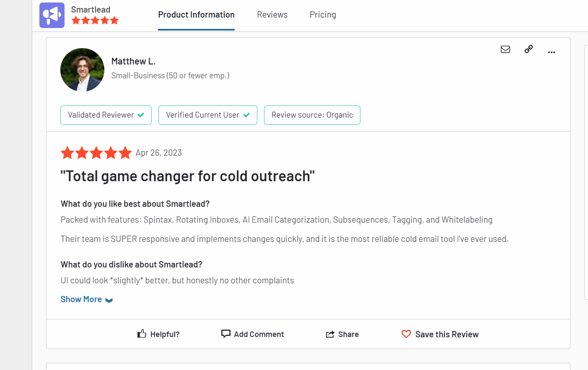588x370 pixels.
Task: Click the Verified Current User badge
Action: (208, 115)
